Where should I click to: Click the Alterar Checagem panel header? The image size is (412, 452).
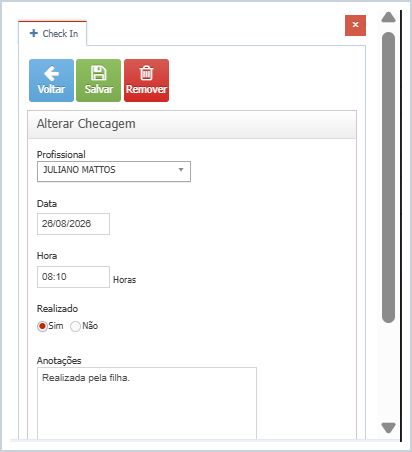coord(192,124)
